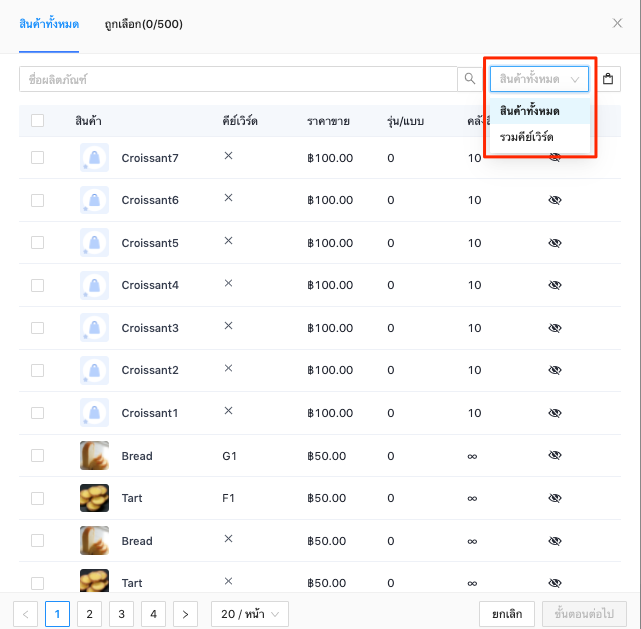Click Croissant7 product placeholder image

coord(94,157)
